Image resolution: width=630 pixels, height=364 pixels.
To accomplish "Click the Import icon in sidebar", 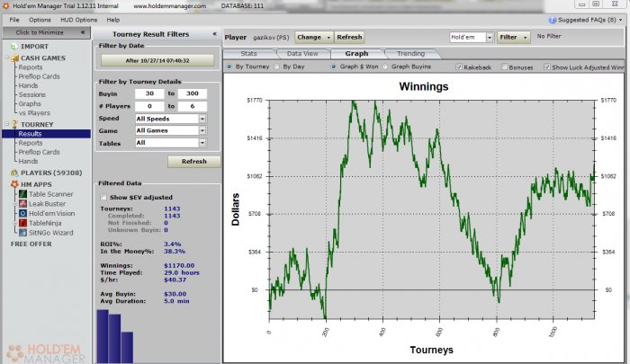I will tap(14, 47).
